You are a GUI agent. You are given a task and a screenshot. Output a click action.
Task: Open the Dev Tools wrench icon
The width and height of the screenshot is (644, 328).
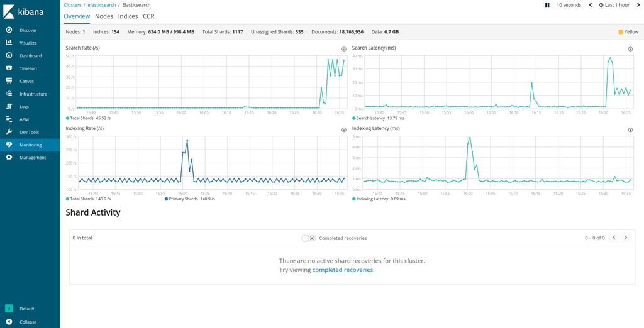9,132
